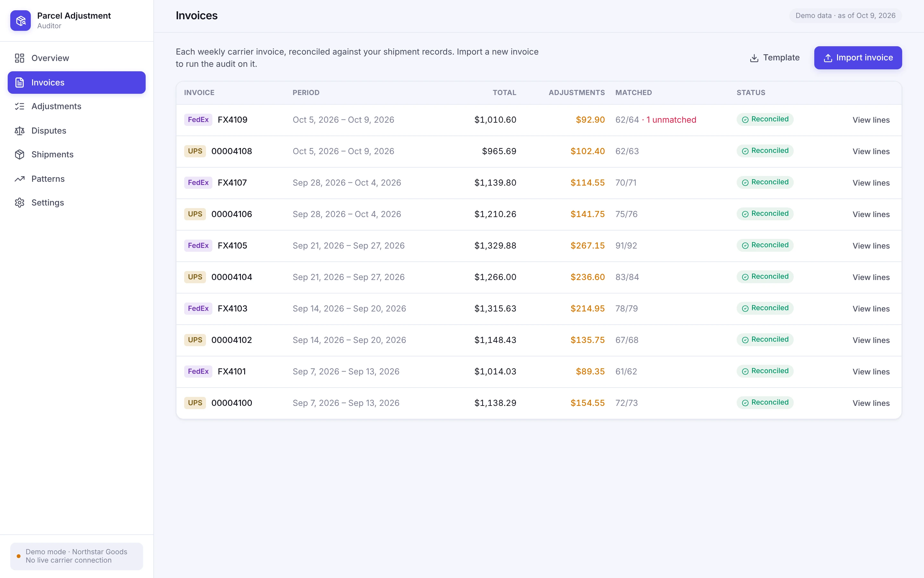Click the ADJUSTMENTS column header

577,92
